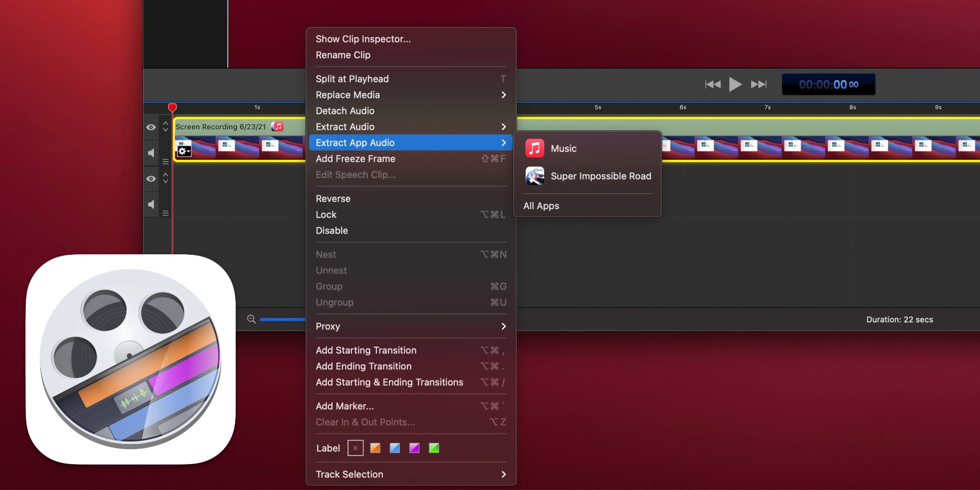Choose Detach Audio from the context menu

click(345, 111)
